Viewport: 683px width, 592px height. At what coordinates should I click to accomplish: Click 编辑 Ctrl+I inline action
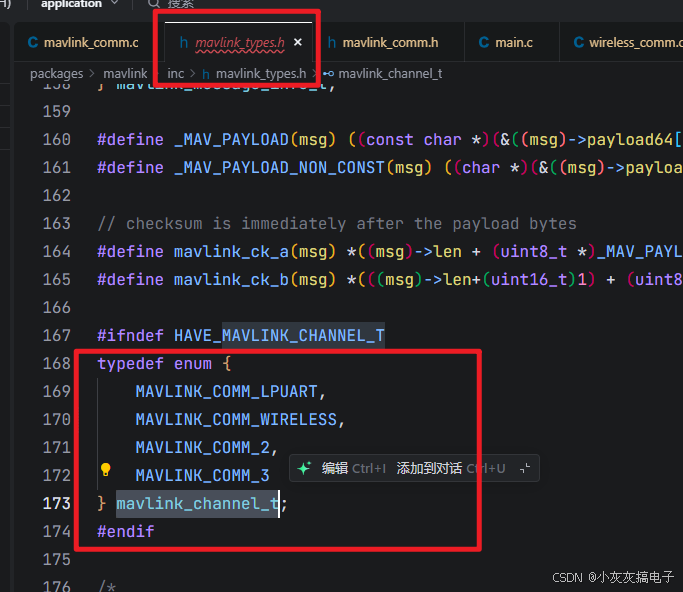click(353, 468)
